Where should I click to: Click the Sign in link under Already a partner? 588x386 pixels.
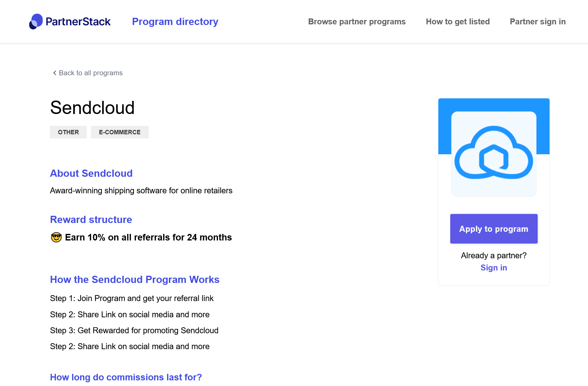[494, 268]
